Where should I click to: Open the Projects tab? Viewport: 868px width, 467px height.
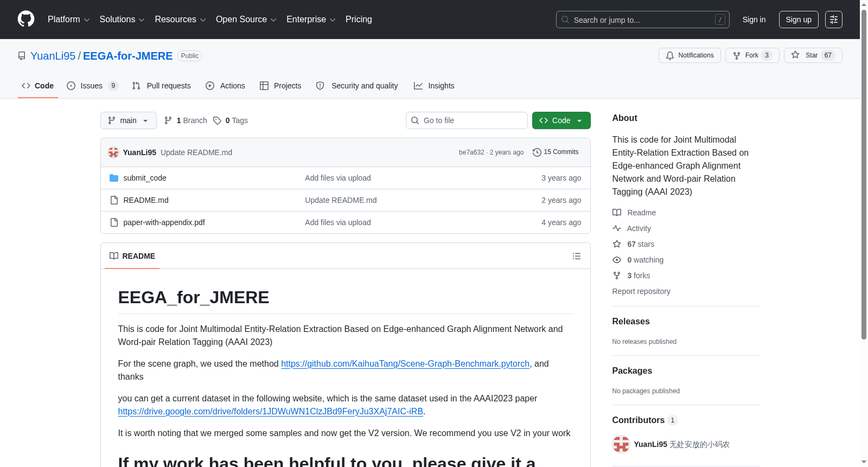(x=280, y=86)
